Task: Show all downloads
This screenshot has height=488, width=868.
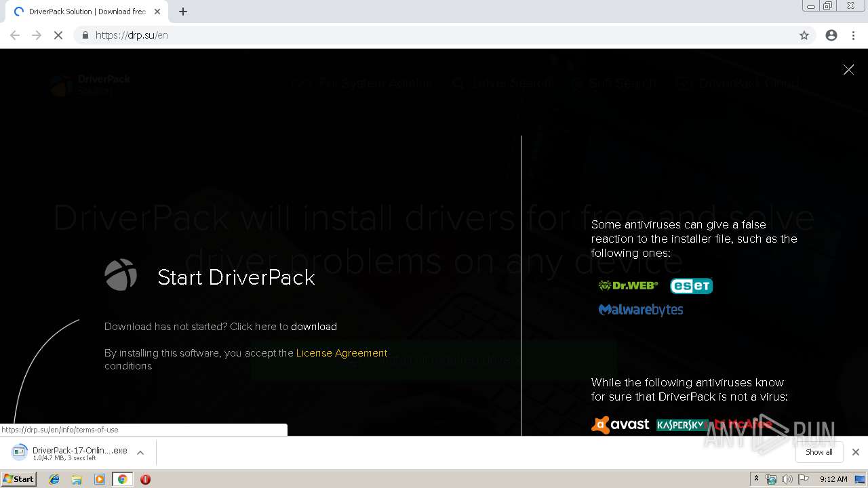Action: [819, 452]
